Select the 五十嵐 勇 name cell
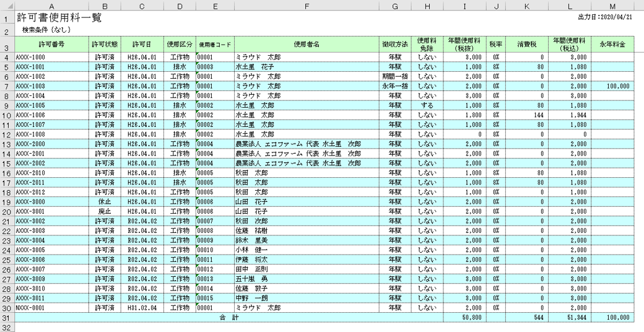 (307, 279)
